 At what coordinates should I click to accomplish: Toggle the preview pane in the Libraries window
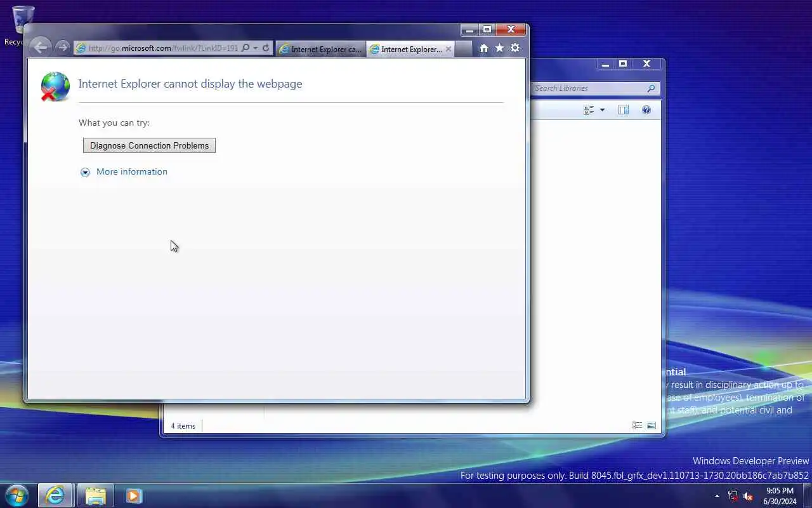point(624,110)
